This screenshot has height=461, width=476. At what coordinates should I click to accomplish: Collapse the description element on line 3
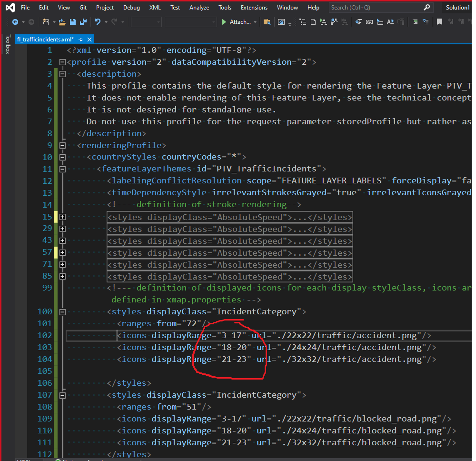62,74
